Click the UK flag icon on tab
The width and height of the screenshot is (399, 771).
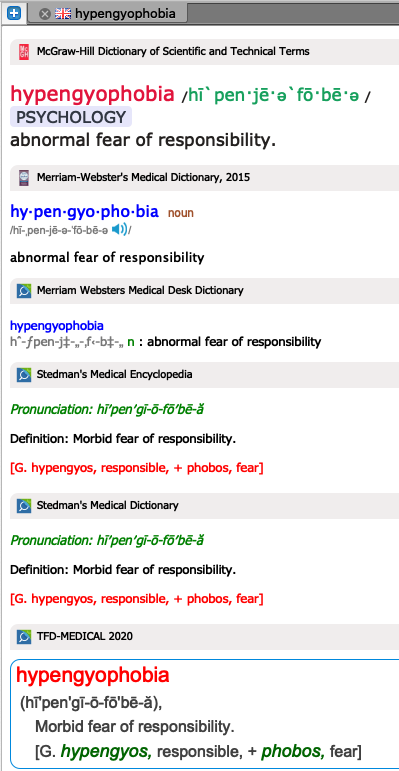click(63, 14)
